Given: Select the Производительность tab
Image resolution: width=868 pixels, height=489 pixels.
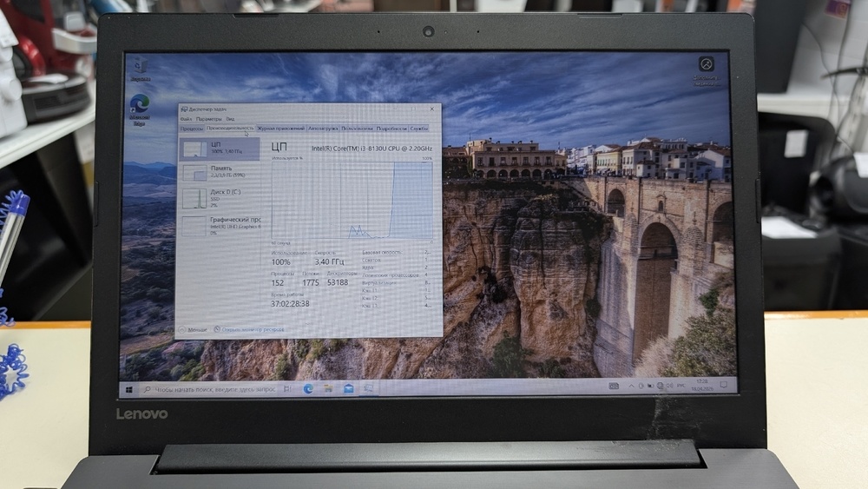Looking at the screenshot, I should click(x=230, y=129).
